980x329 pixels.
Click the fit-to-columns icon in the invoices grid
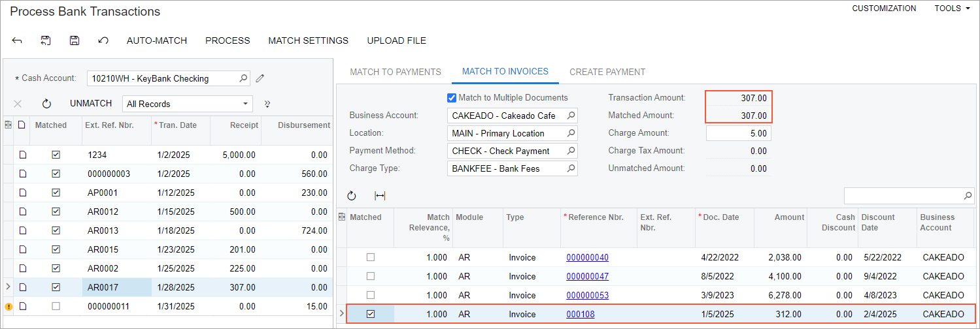coord(380,196)
